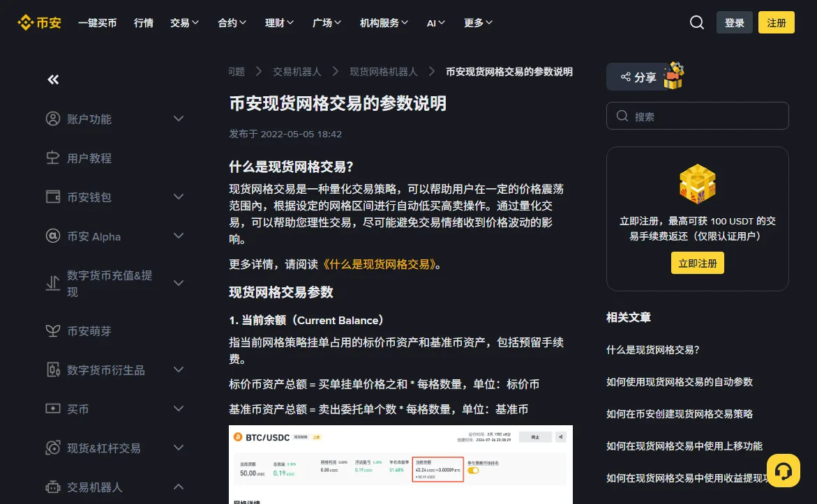Click the 分享 share button
The image size is (817, 504).
pos(639,77)
